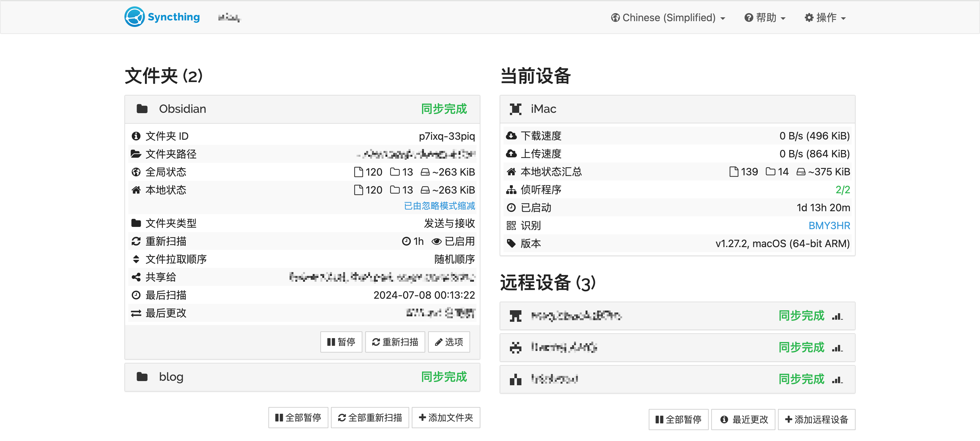Viewport: 980px width, 441px height.
Task: Click the clock icon beside 最后扫描
Action: click(x=136, y=295)
